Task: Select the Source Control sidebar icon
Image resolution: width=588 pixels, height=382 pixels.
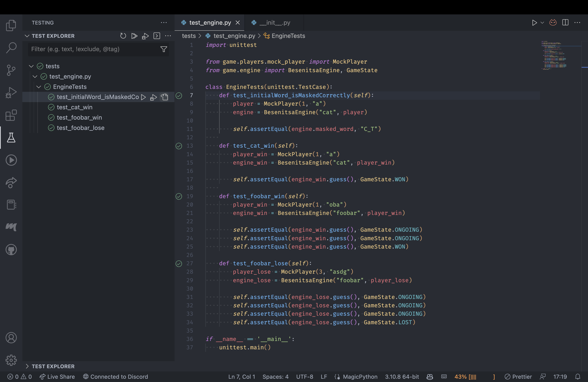Action: (x=11, y=70)
